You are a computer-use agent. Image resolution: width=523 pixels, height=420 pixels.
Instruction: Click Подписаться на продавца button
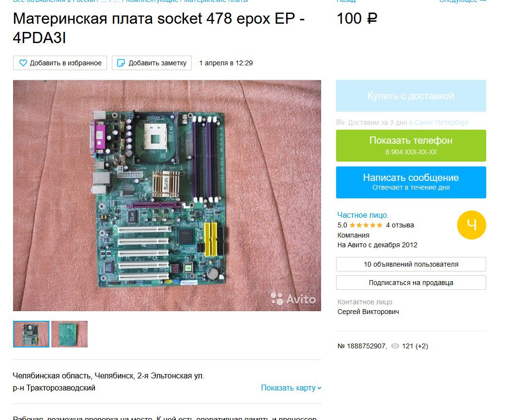411,283
